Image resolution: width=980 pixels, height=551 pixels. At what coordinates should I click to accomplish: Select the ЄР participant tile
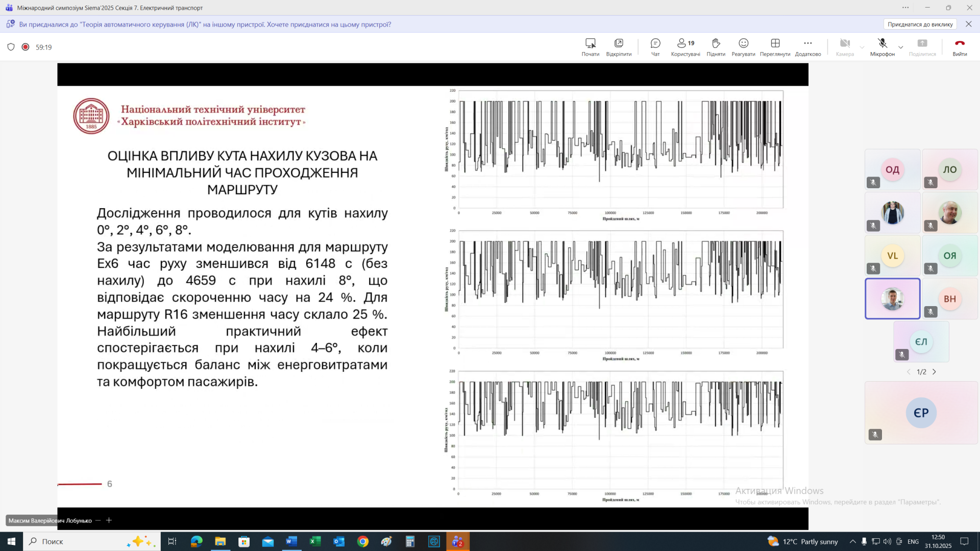coord(921,412)
